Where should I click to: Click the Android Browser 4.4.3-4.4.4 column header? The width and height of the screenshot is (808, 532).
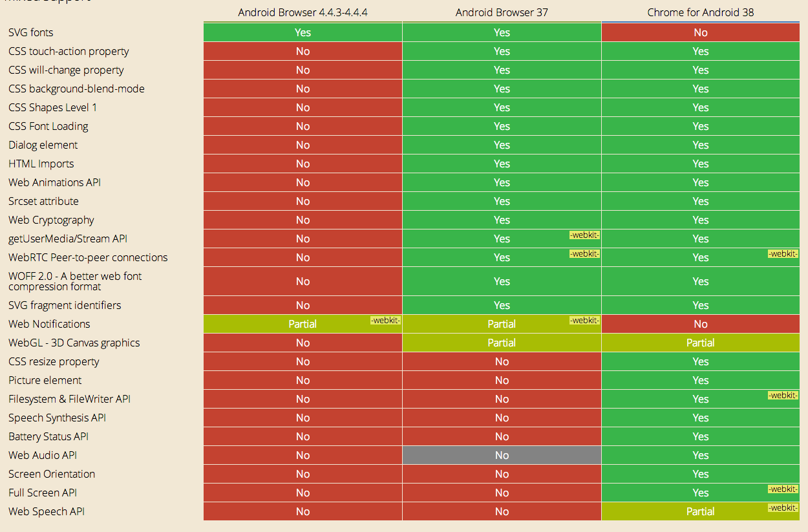(303, 12)
